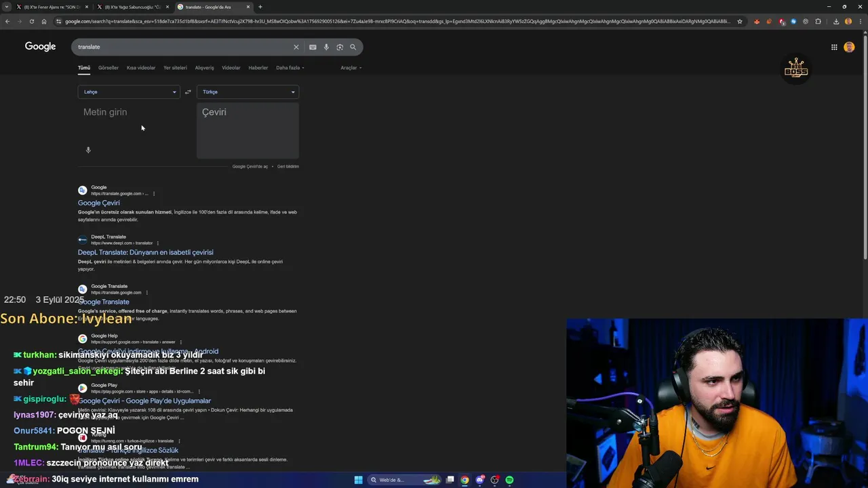Click the taskbar Web'de search box
Image resolution: width=868 pixels, height=488 pixels.
click(405, 480)
